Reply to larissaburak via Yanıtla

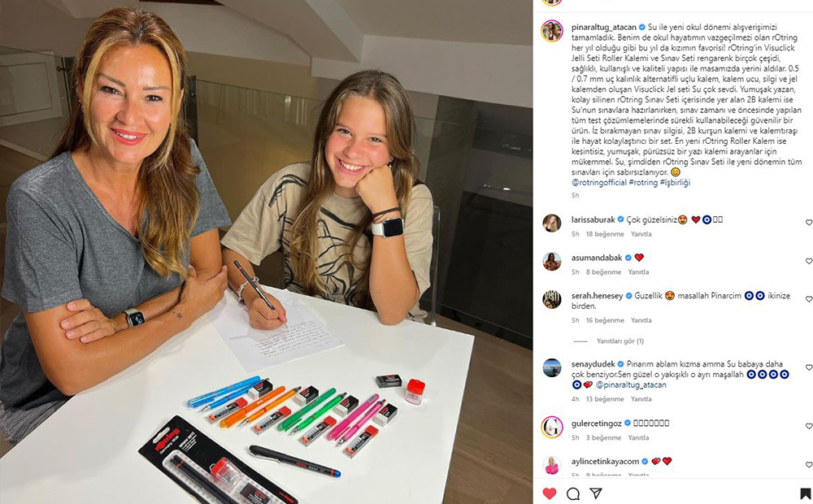coord(641,234)
